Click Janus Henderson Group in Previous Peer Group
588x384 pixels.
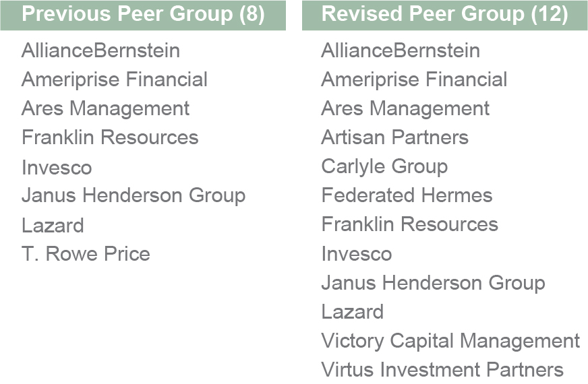coord(134,196)
